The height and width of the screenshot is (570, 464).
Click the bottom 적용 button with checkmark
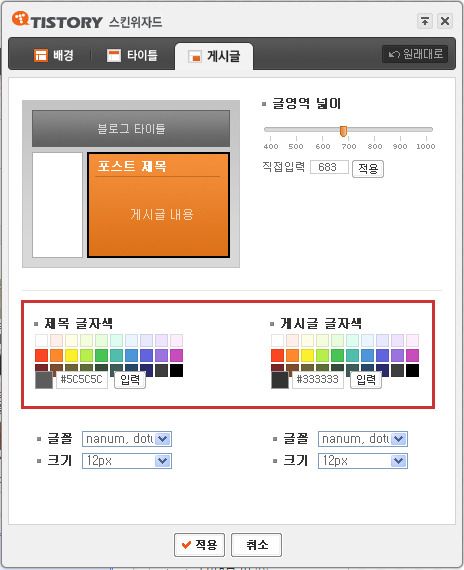(199, 545)
